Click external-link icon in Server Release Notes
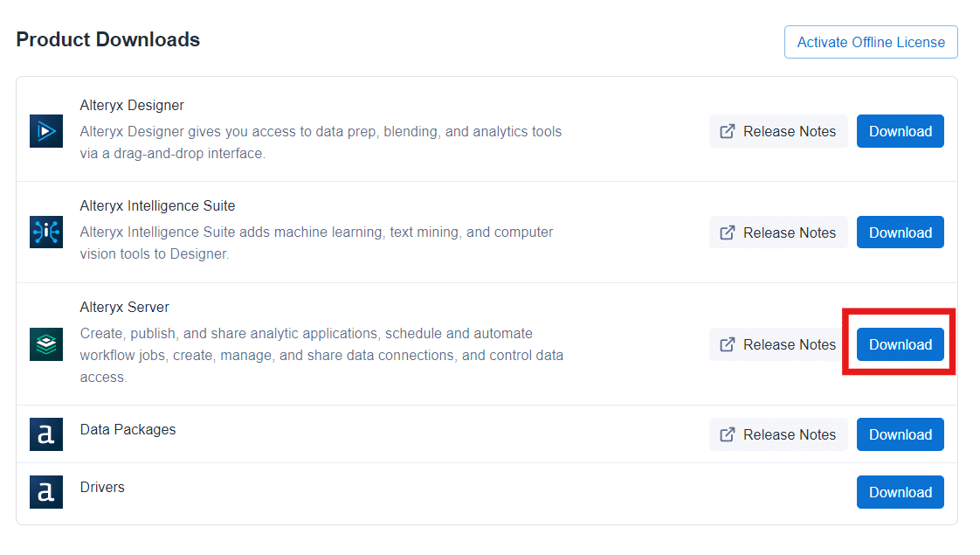The width and height of the screenshot is (980, 555). tap(727, 344)
